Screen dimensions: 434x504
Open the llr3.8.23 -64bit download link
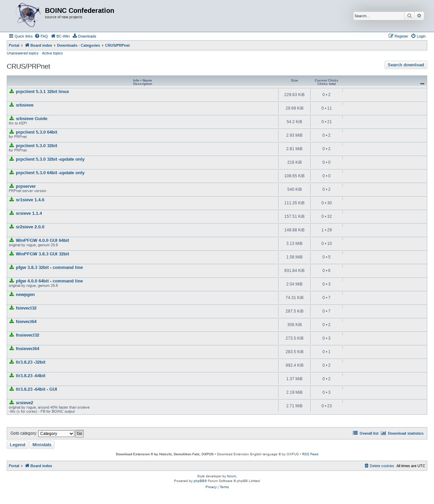pyautogui.click(x=30, y=376)
